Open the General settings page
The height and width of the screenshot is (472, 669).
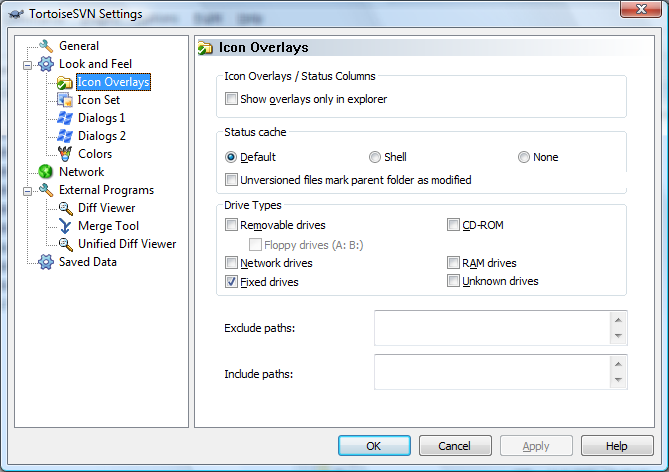pyautogui.click(x=79, y=46)
